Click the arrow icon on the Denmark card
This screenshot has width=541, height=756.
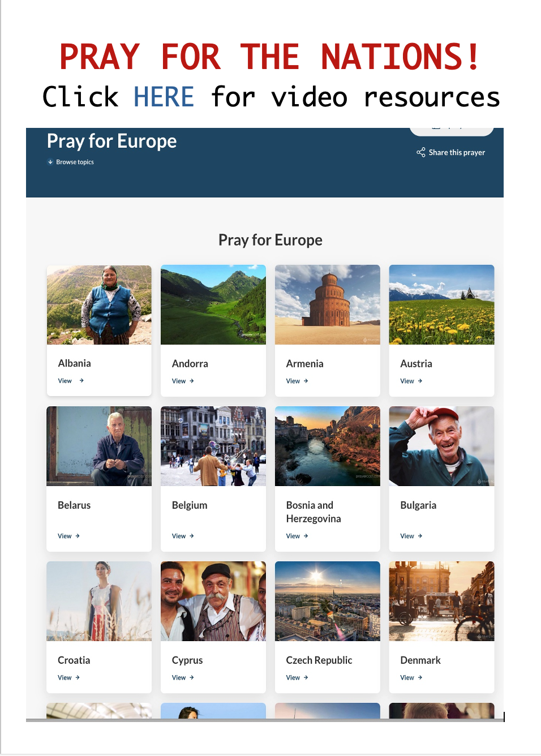point(420,678)
